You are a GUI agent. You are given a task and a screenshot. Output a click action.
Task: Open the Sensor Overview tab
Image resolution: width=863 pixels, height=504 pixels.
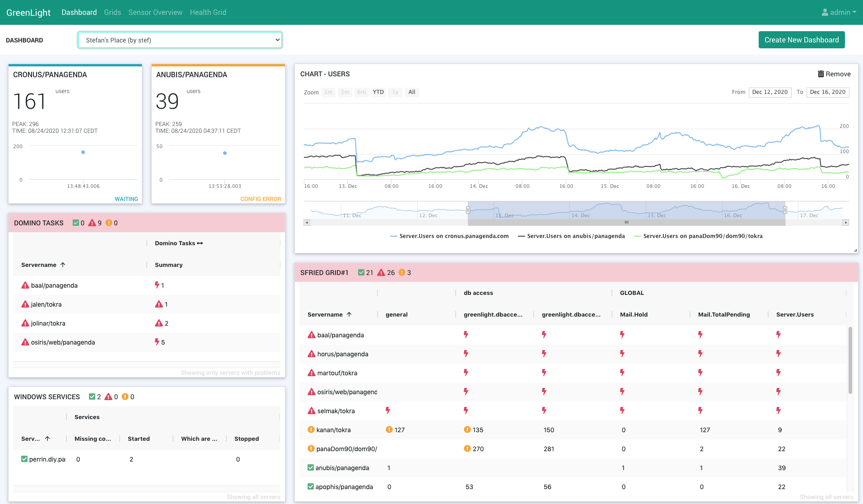pos(155,13)
